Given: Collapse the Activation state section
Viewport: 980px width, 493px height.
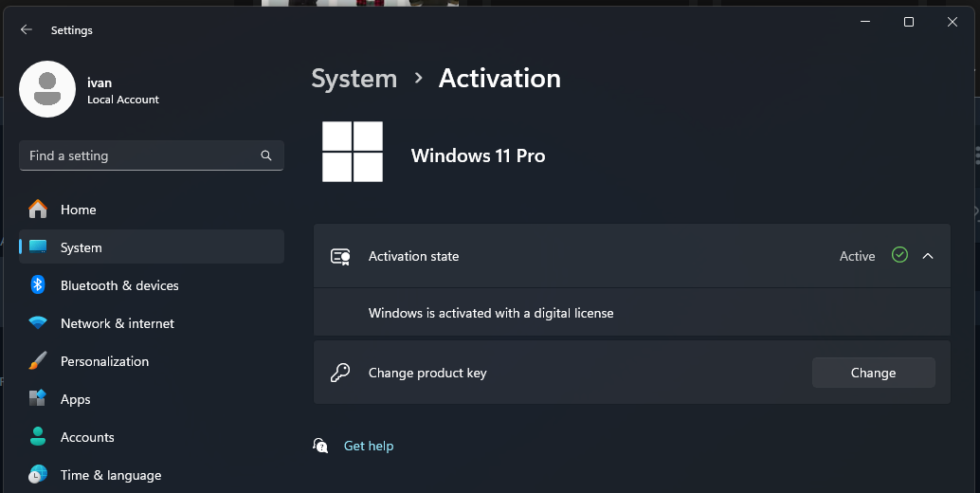Looking at the screenshot, I should [x=928, y=256].
